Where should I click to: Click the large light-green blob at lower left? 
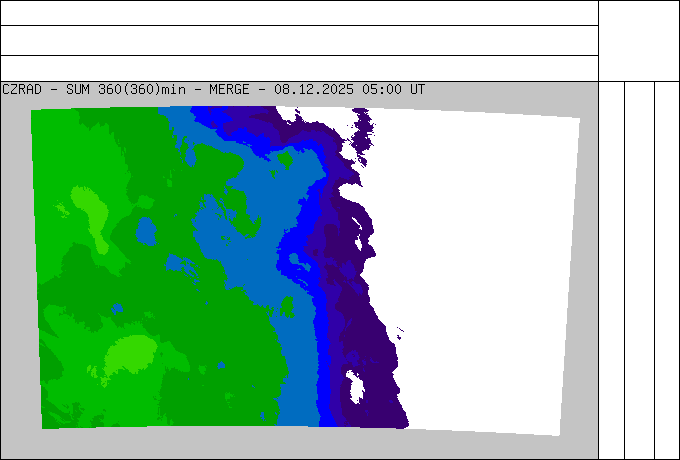click(130, 355)
